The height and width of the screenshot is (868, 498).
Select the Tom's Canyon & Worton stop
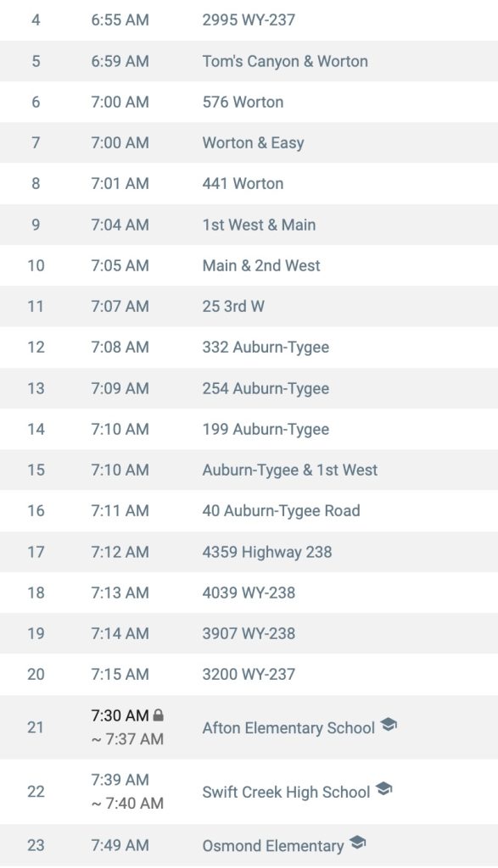point(249,61)
